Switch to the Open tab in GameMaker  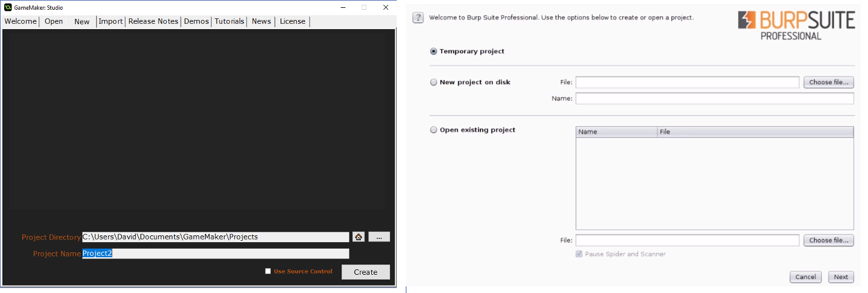point(54,21)
